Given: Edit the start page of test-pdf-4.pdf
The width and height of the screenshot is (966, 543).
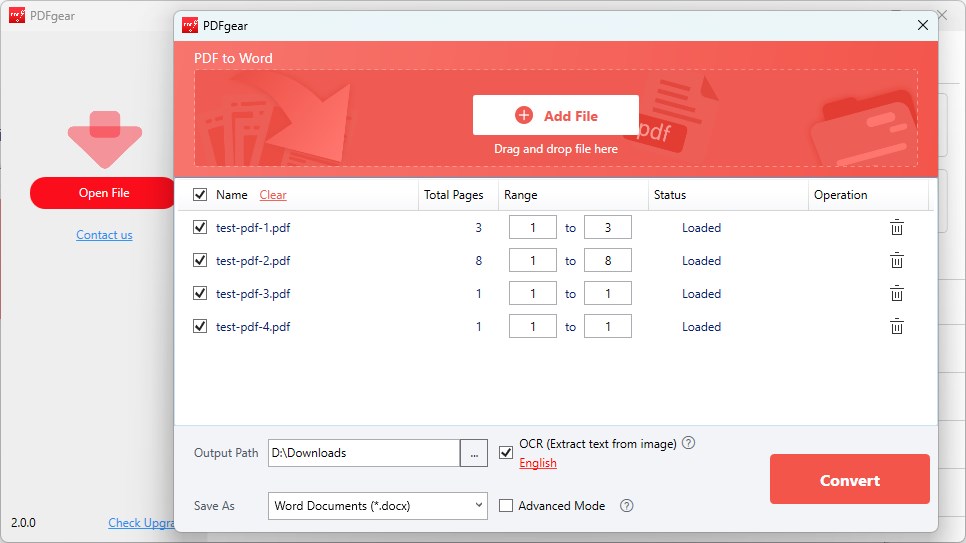Looking at the screenshot, I should [533, 327].
